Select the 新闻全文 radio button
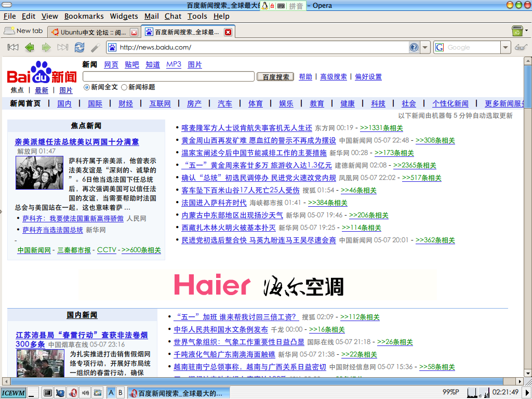 pyautogui.click(x=87, y=87)
